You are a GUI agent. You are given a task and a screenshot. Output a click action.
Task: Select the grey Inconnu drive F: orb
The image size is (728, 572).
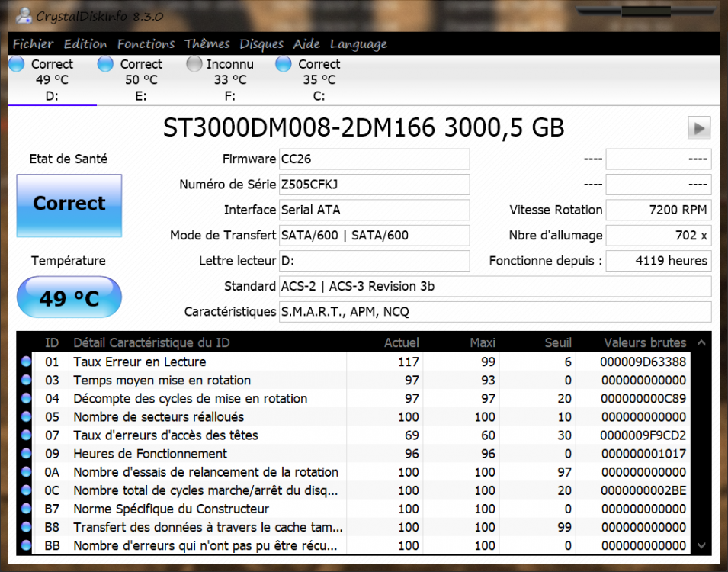click(194, 65)
